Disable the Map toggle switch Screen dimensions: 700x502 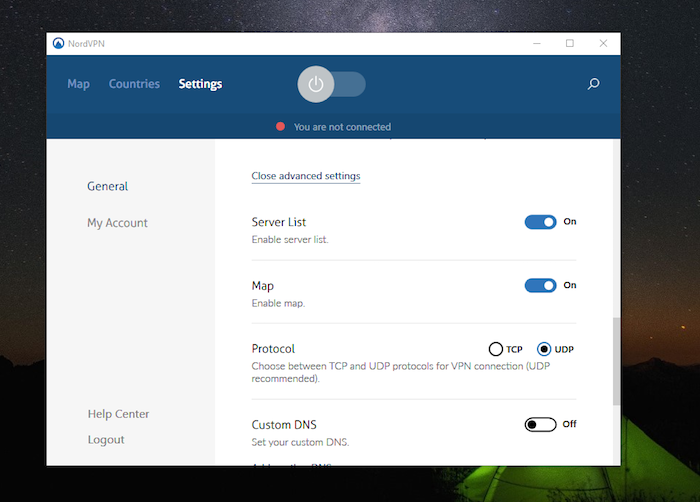click(x=540, y=285)
